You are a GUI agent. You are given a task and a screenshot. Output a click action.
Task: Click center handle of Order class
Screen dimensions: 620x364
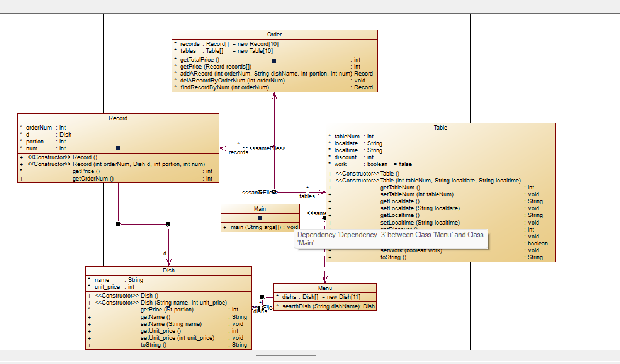pos(274,61)
